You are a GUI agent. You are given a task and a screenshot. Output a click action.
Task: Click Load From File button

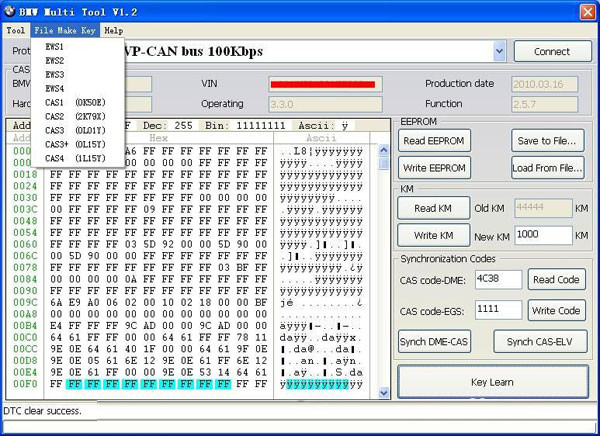pyautogui.click(x=547, y=168)
